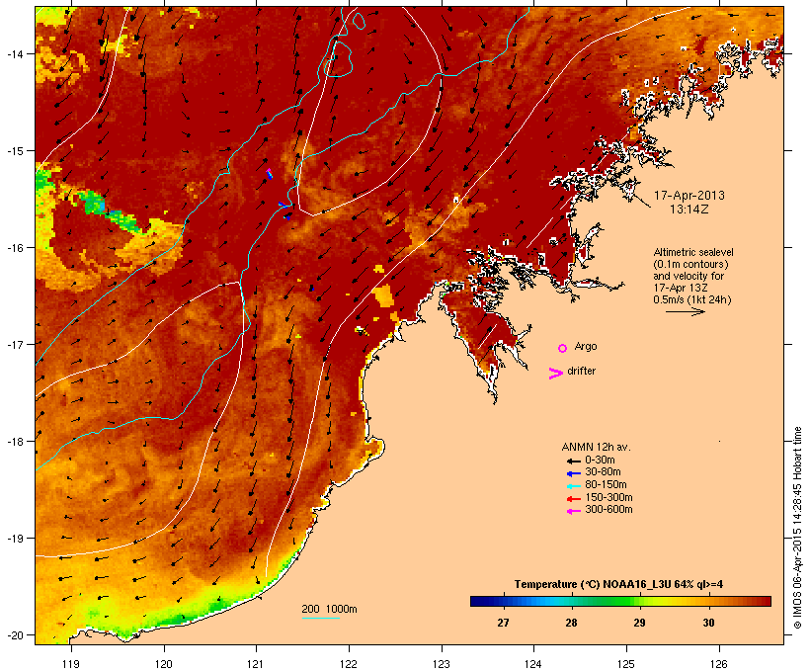This screenshot has height=672, width=810.
Task: Click the cyan 80-150m legend arrow
Action: (573, 486)
